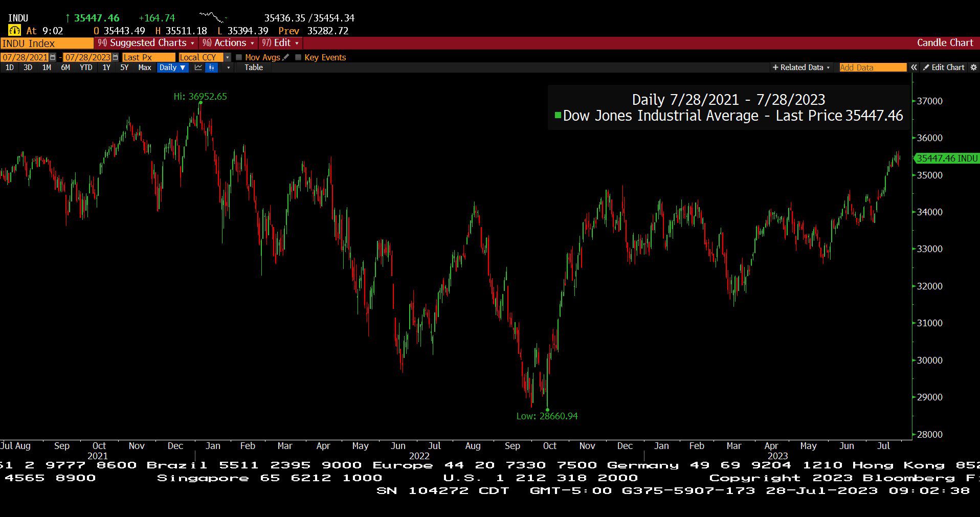
Task: Click the alert clock icon beside At 9:02
Action: tap(14, 31)
